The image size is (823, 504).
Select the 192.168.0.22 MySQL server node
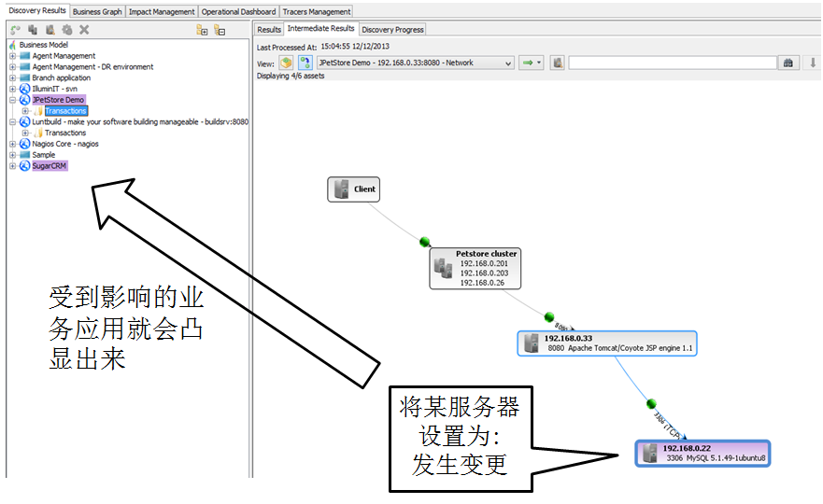[x=702, y=454]
